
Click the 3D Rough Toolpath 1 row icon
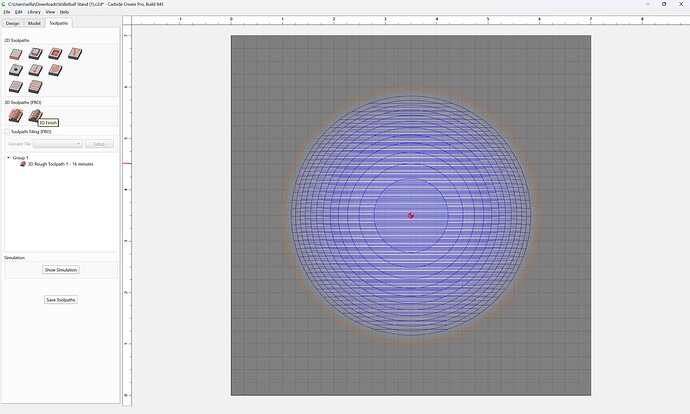[x=23, y=164]
